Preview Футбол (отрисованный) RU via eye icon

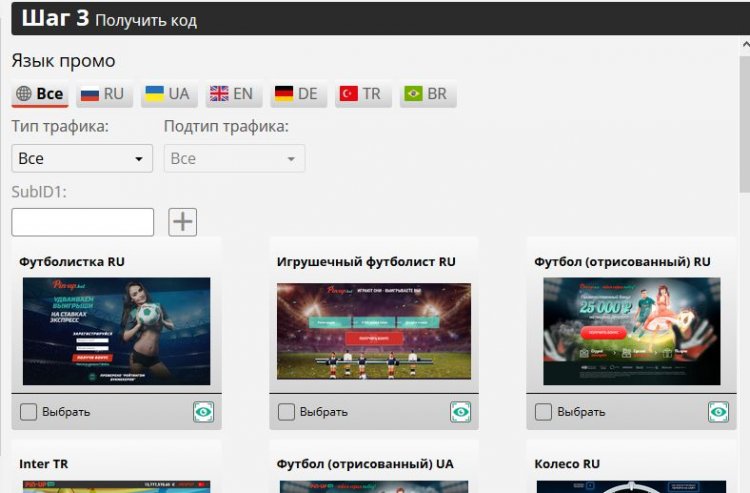(718, 412)
